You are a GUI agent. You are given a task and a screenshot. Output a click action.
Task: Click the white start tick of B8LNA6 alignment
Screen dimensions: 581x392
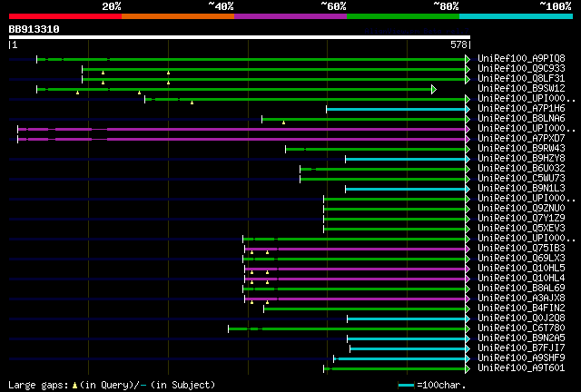[x=262, y=119]
